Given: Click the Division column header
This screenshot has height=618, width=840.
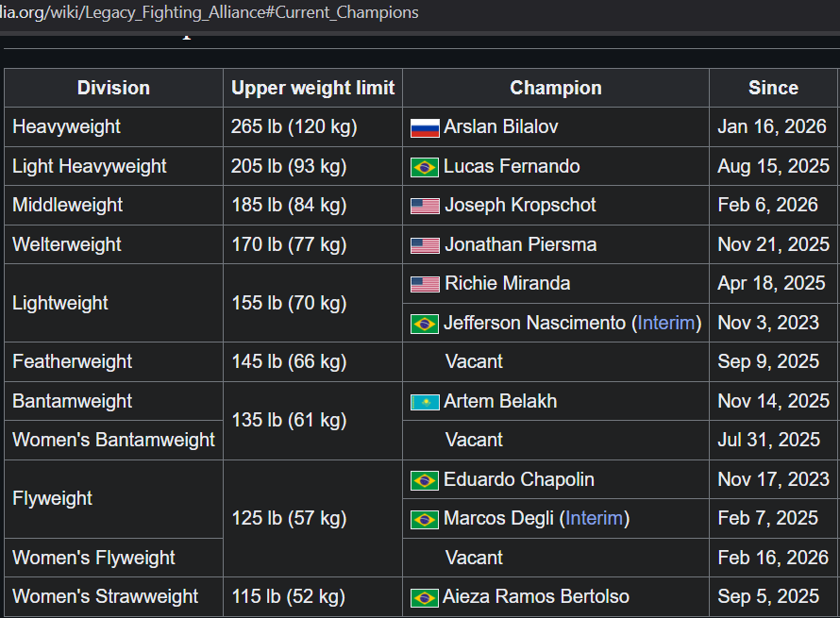Looking at the screenshot, I should pos(113,88).
